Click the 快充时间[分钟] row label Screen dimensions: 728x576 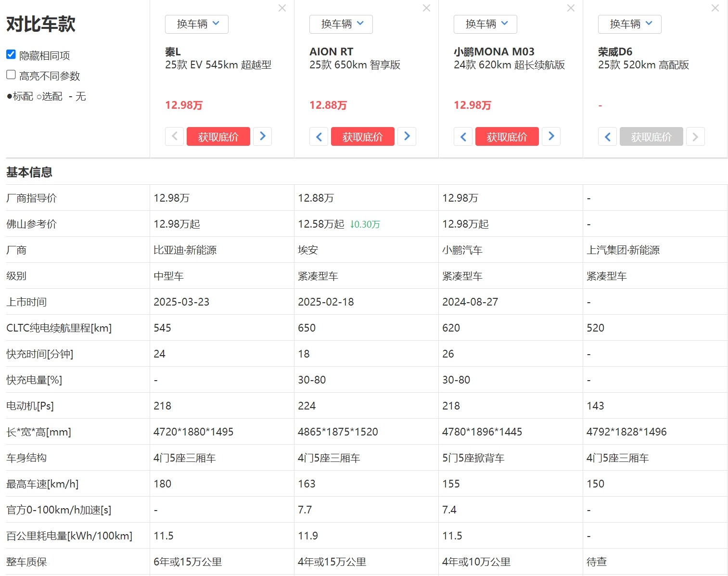tap(40, 354)
